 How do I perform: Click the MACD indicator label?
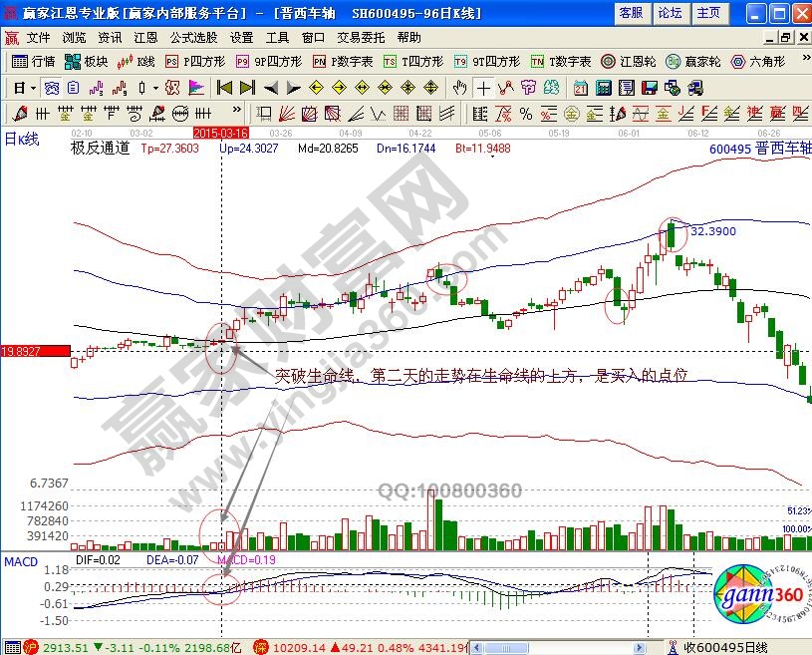[x=21, y=561]
